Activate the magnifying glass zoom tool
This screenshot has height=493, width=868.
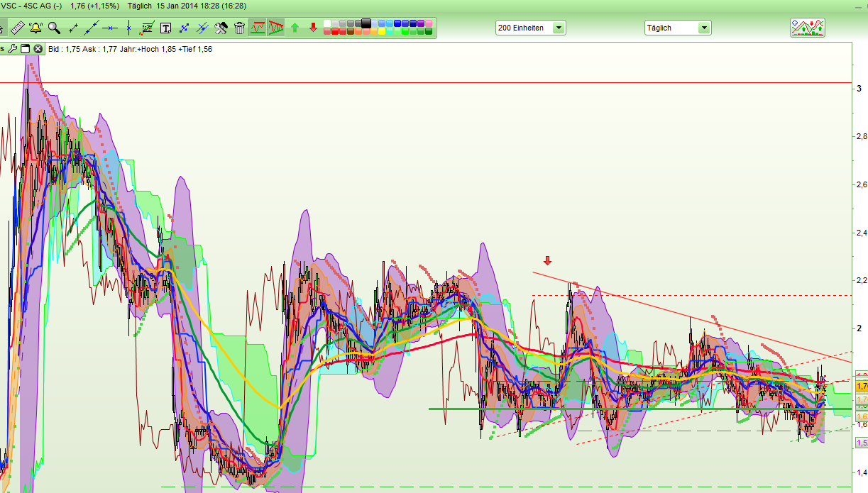coord(54,28)
